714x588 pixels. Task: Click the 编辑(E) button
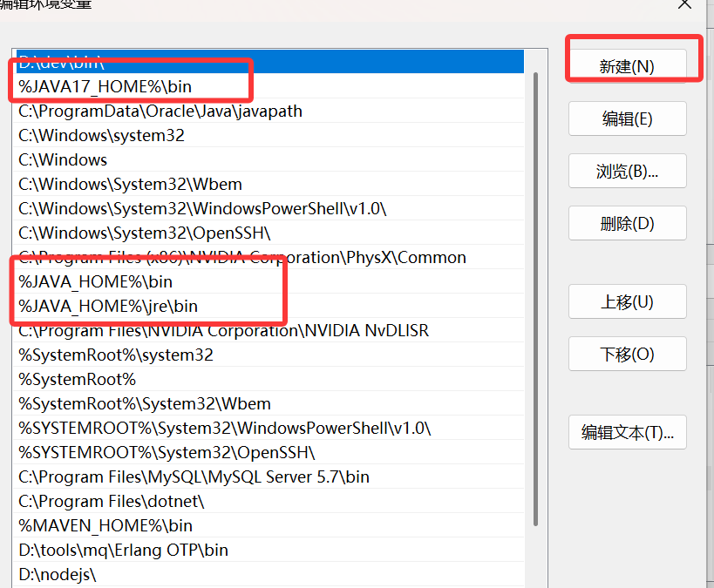coord(627,118)
